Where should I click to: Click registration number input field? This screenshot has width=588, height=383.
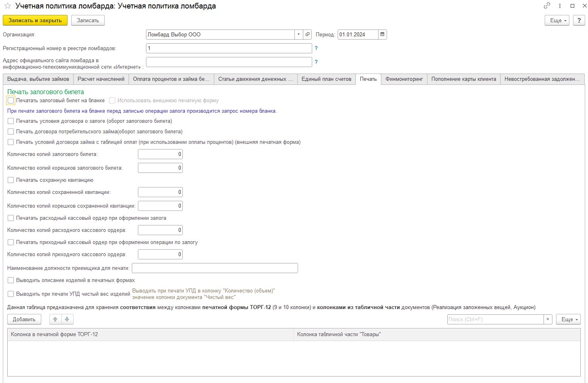pos(229,48)
